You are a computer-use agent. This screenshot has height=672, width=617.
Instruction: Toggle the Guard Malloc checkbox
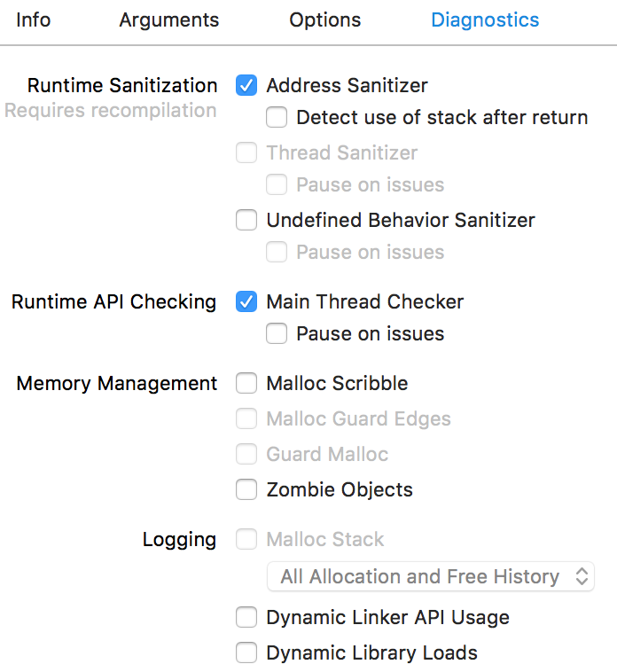(246, 454)
